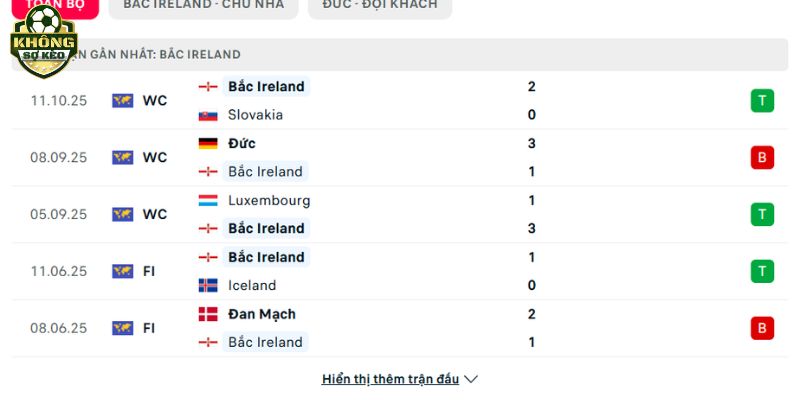Open the Đan Mạch team link
This screenshot has height=400, width=800.
pos(261,314)
